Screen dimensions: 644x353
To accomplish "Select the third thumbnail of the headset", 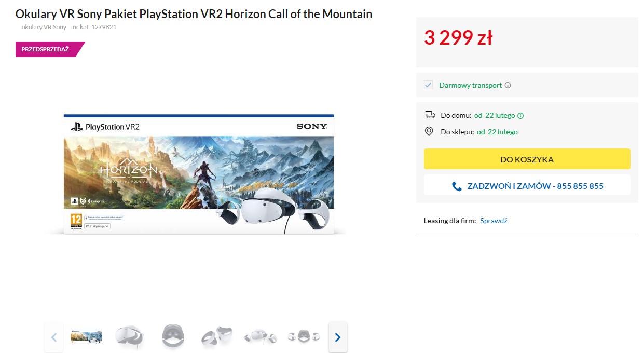I will click(172, 337).
